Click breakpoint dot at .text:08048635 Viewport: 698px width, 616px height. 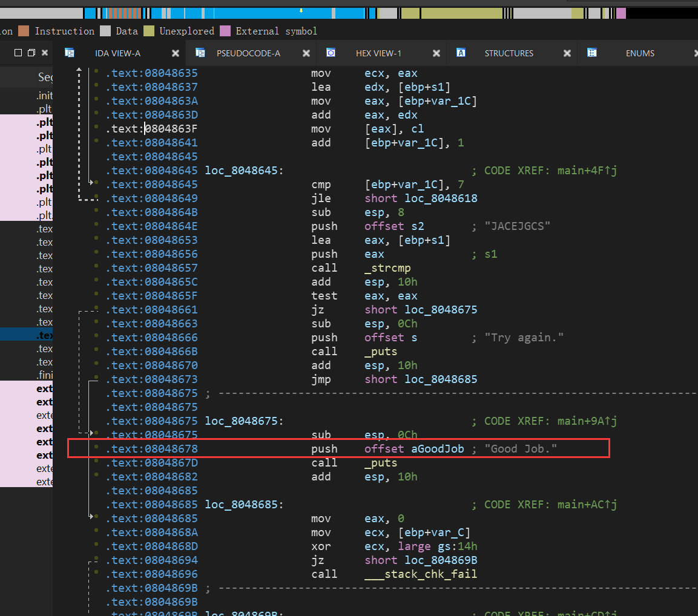[97, 71]
